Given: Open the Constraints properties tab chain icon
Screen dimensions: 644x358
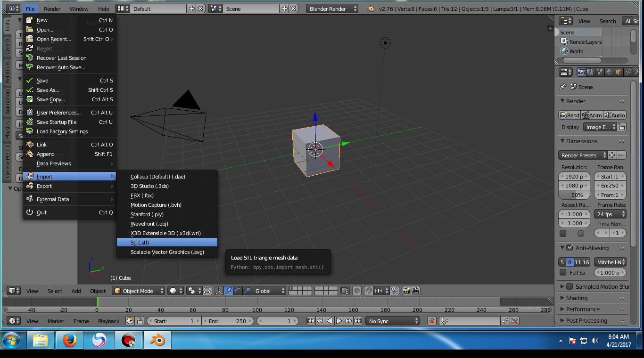Looking at the screenshot, I should (628, 72).
